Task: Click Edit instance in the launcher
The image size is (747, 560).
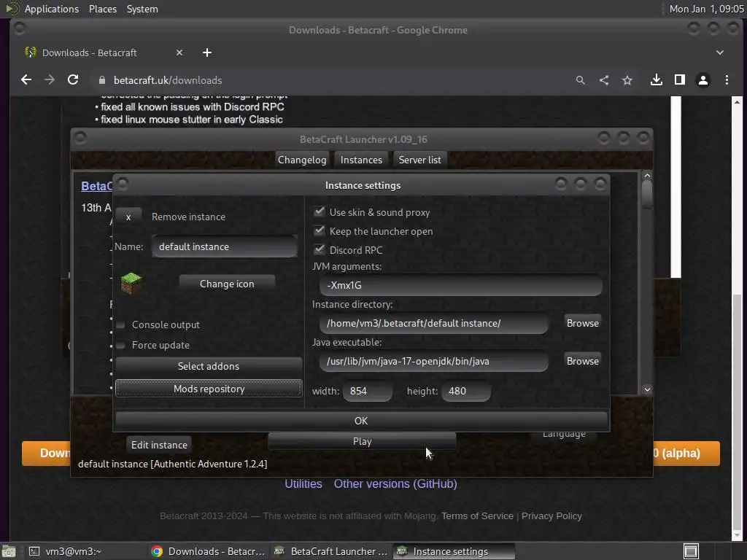Action: (x=159, y=445)
